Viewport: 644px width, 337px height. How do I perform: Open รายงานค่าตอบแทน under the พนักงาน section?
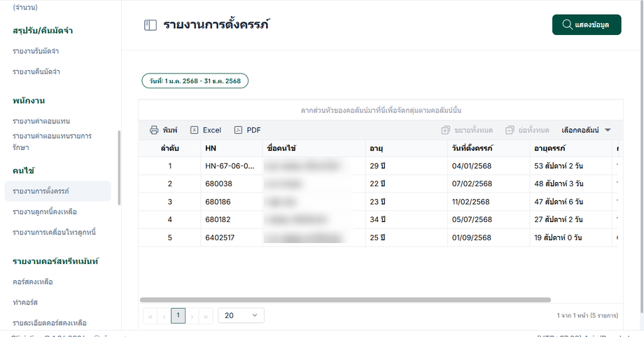click(41, 121)
